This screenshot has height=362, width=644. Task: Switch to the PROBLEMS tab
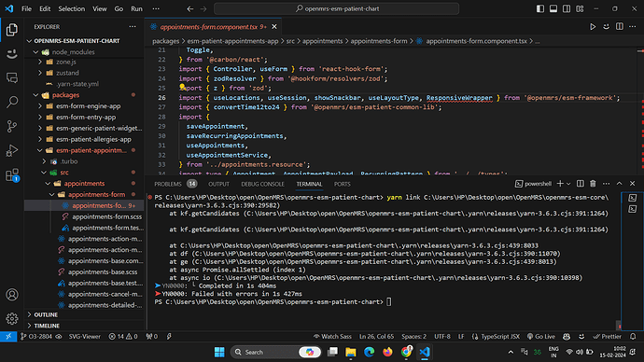[168, 184]
